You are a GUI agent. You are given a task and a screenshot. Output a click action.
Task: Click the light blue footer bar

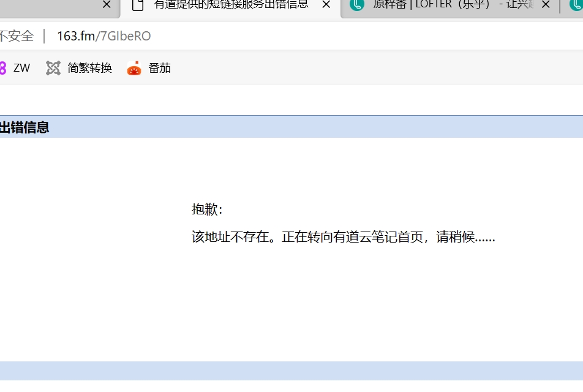pos(291,371)
